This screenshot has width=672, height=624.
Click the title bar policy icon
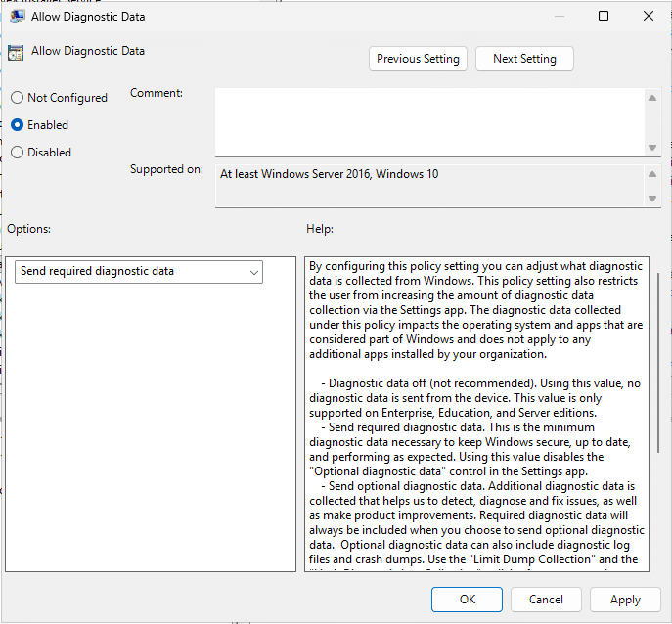(x=17, y=17)
